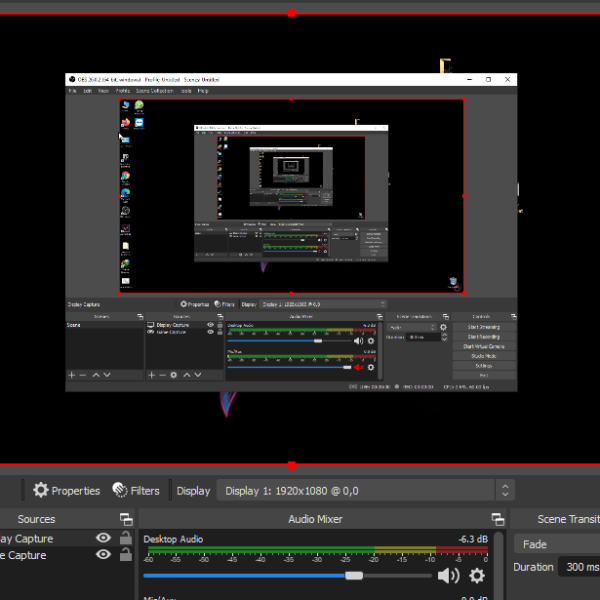Mute Desktop Audio in the main mixer

[x=448, y=575]
